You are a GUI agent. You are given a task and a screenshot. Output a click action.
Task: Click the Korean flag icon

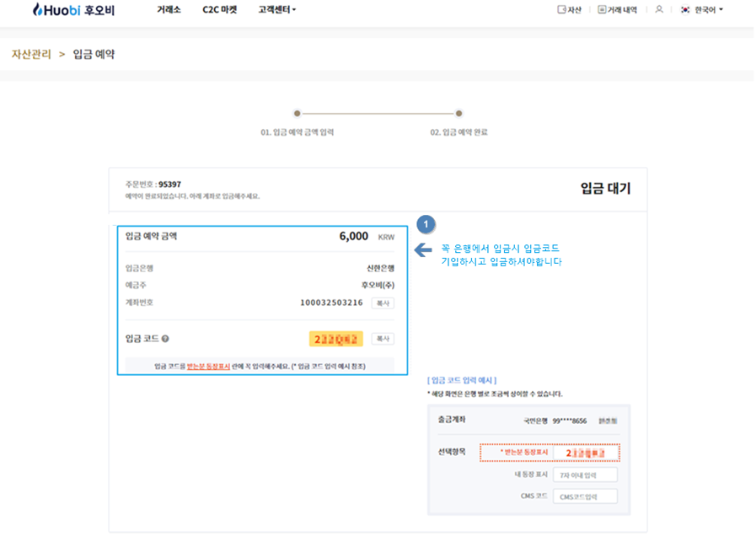[685, 9]
